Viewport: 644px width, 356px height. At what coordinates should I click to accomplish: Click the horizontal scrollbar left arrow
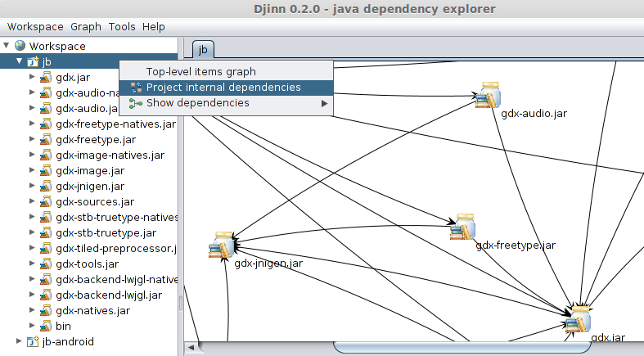[x=191, y=348]
